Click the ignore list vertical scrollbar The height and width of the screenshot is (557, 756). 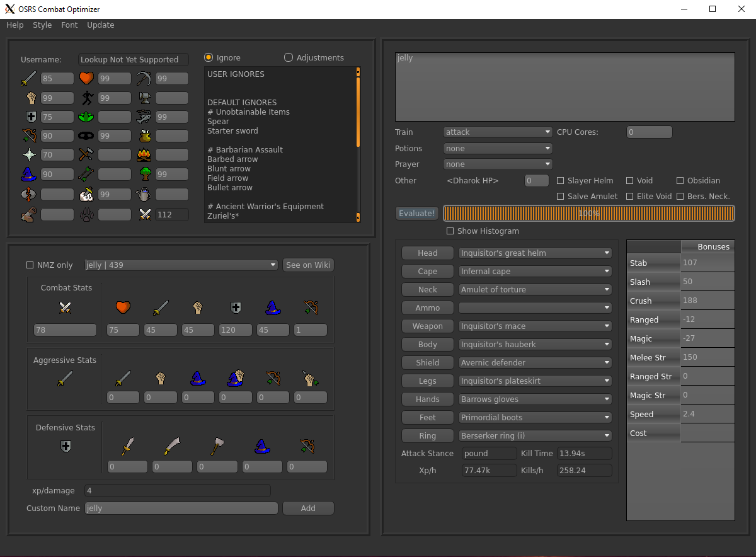[358, 144]
